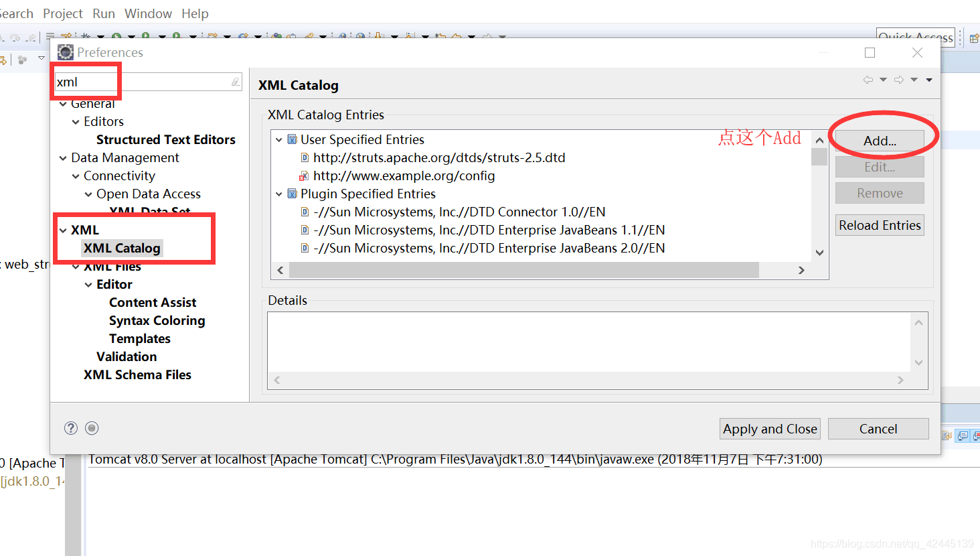The width and height of the screenshot is (980, 556).
Task: Click catalog entries scroll-left arrow
Action: (x=280, y=270)
